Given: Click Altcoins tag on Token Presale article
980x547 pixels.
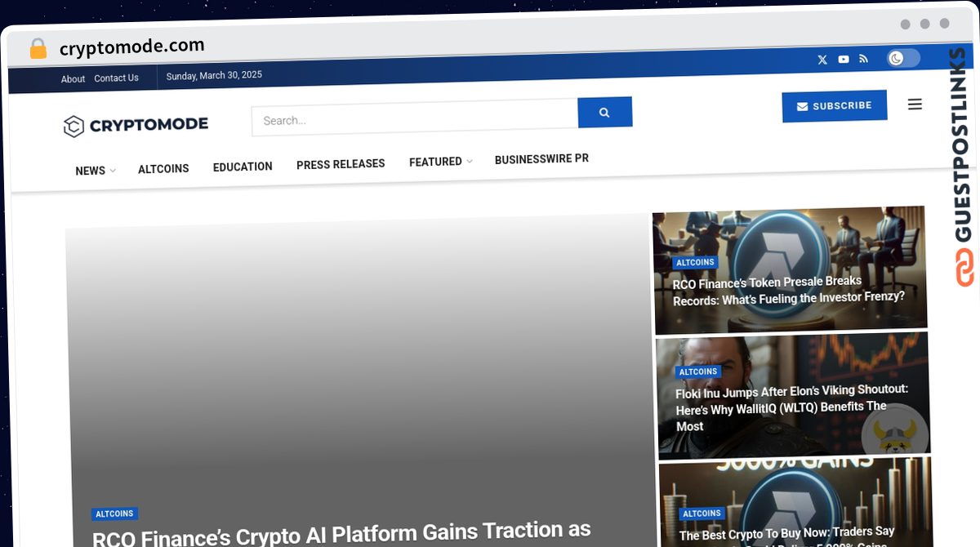Looking at the screenshot, I should tap(695, 262).
